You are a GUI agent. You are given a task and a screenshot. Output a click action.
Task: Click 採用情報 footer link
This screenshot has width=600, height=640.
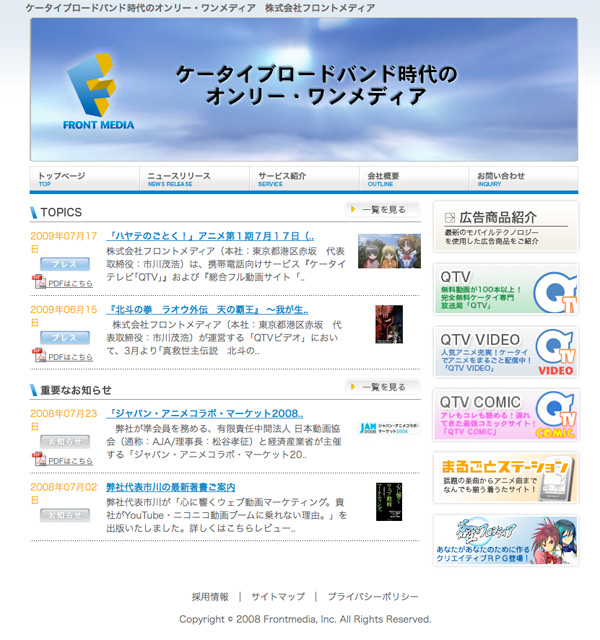(210, 597)
